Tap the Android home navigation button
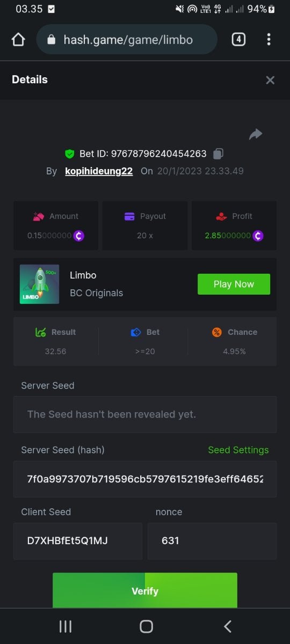 [x=146, y=626]
